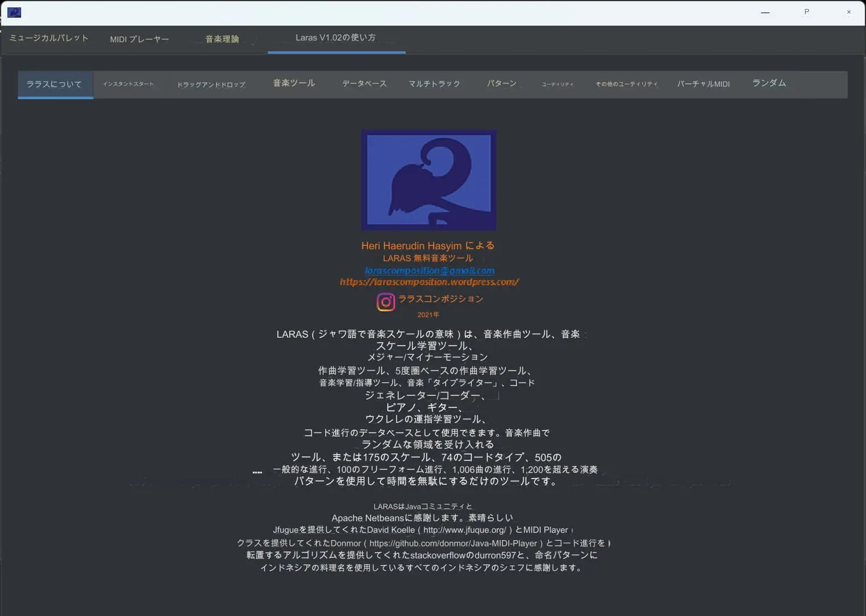Switch to バーチャルMIDI sub-tab
The image size is (866, 616).
pyautogui.click(x=703, y=84)
